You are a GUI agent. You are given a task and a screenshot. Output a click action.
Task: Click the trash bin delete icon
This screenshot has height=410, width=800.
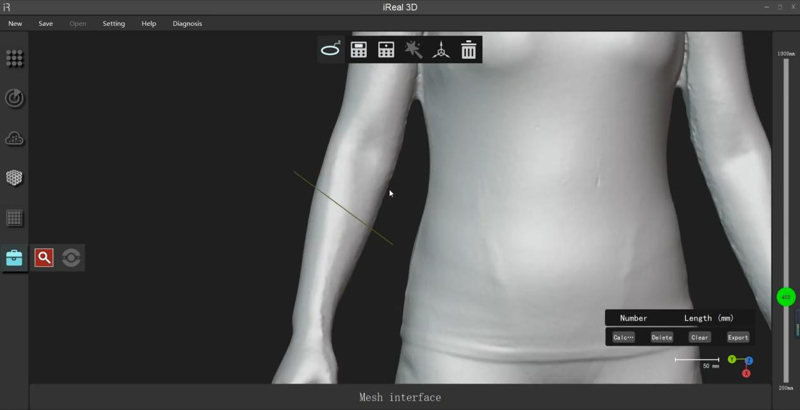click(x=468, y=49)
